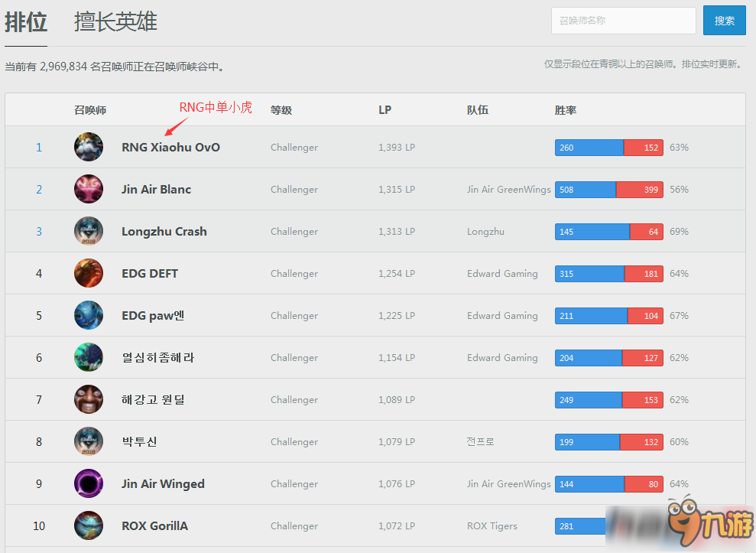Click the 260 wins bar of RNG Xiaohu OvO
This screenshot has width=756, height=553.
pos(589,147)
